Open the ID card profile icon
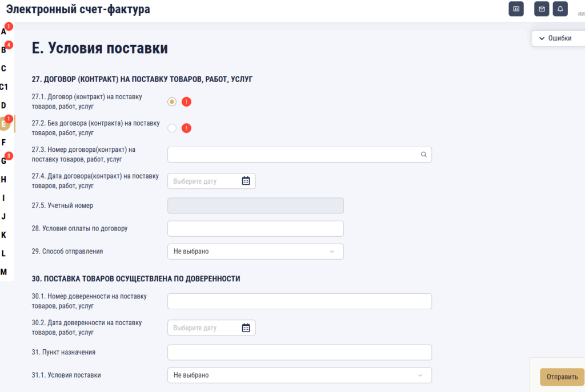Screen dimensions: 585x392 (x=516, y=9)
